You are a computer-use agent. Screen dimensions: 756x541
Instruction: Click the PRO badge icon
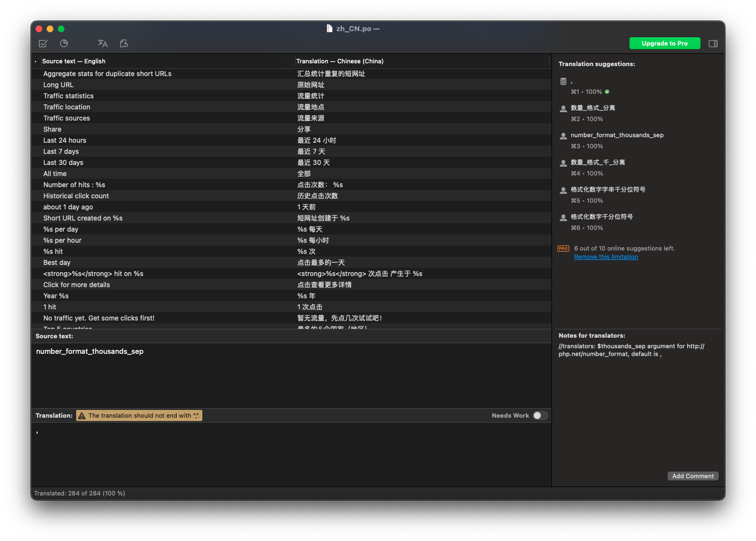[x=563, y=249]
